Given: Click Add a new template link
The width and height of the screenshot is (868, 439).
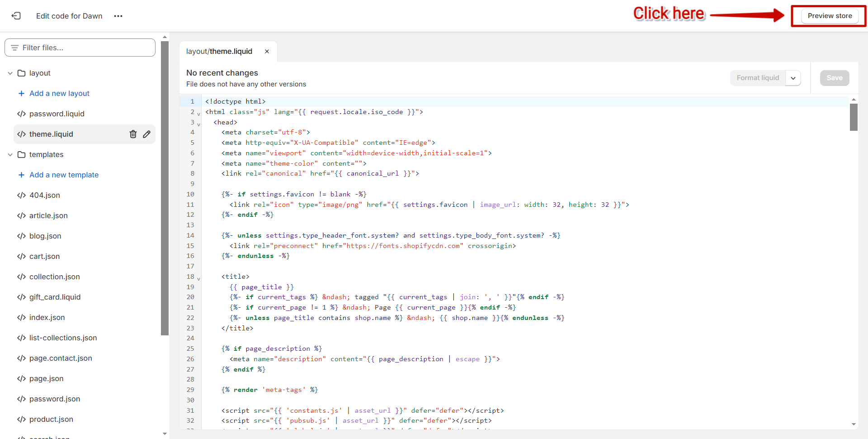Looking at the screenshot, I should pyautogui.click(x=64, y=175).
